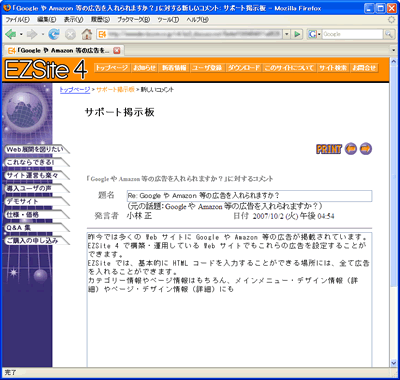Click the search magnifier icon

tap(388, 34)
